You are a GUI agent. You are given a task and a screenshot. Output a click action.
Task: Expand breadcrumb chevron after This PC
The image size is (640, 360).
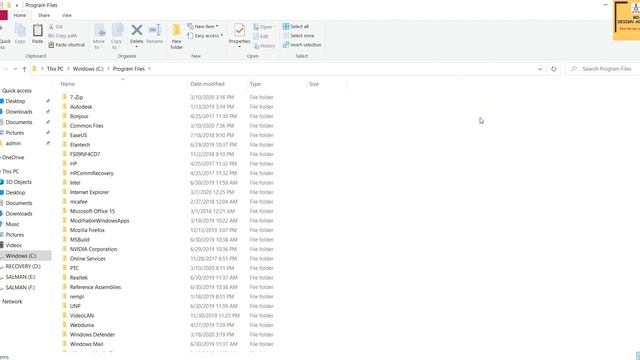pos(68,69)
